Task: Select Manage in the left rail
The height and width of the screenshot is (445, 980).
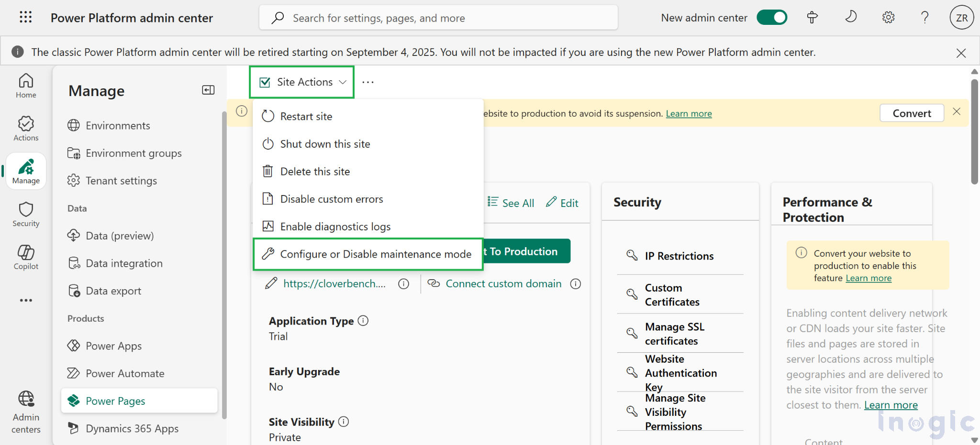Action: 26,171
